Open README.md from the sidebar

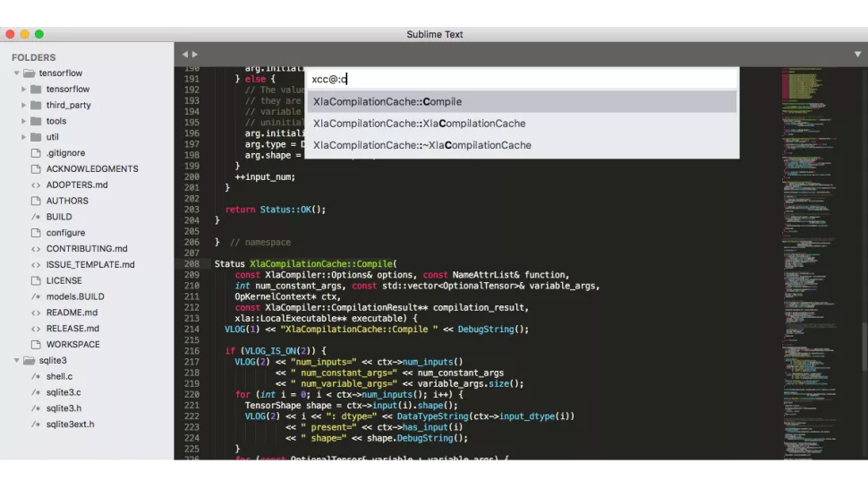click(x=72, y=313)
